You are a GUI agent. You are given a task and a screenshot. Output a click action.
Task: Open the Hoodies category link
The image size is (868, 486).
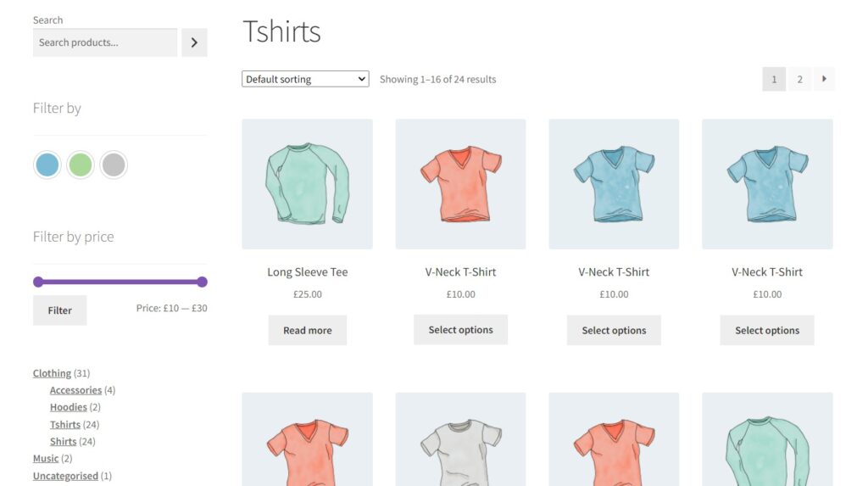[x=68, y=407]
